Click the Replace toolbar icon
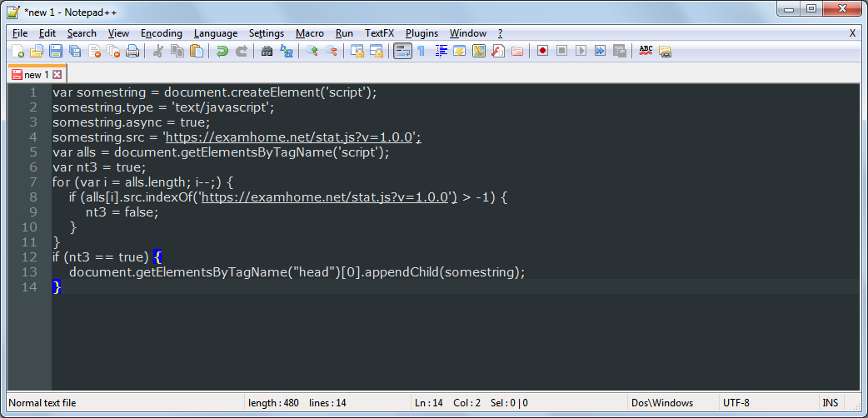This screenshot has width=868, height=418. (x=287, y=52)
